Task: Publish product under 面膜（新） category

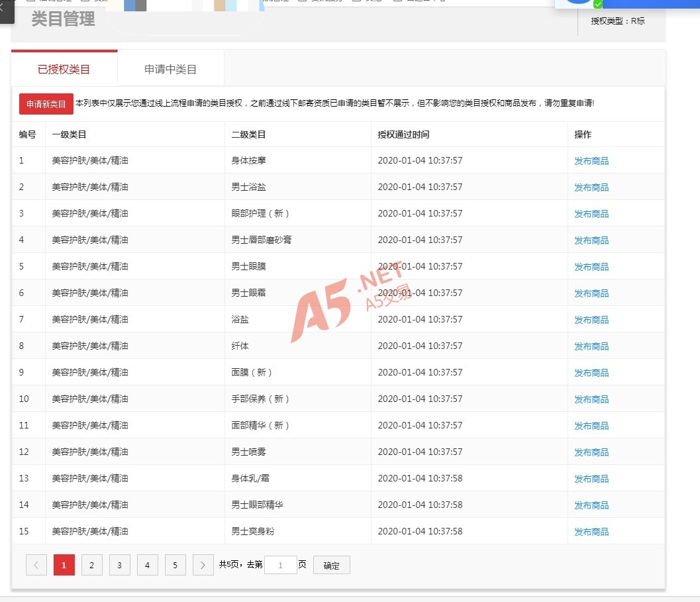Action: (591, 373)
